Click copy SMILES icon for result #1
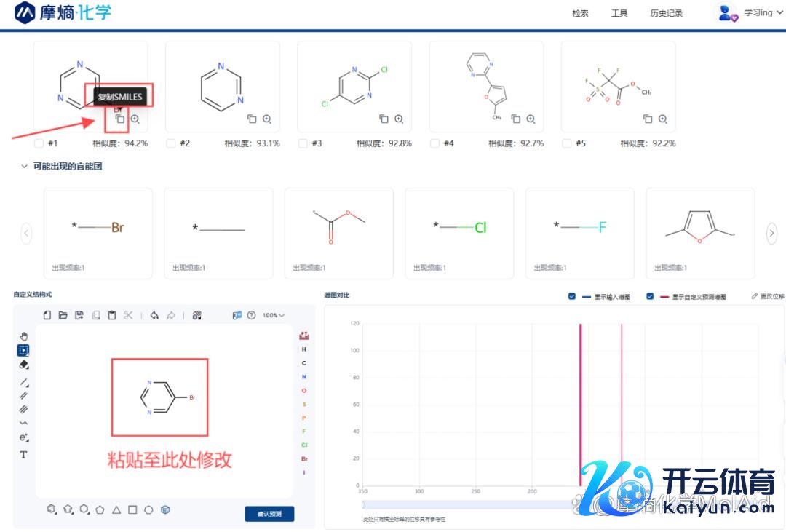The height and width of the screenshot is (532, 786). (120, 119)
